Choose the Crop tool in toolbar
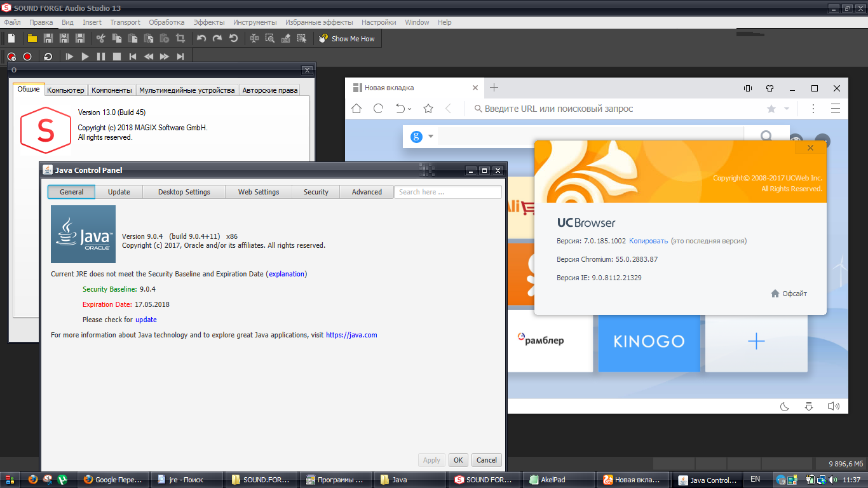 180,39
